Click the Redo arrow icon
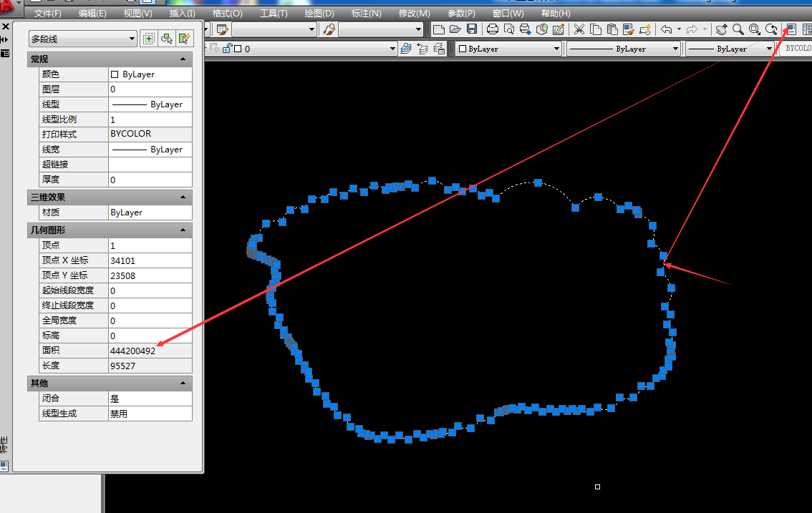The width and height of the screenshot is (812, 513). point(692,29)
